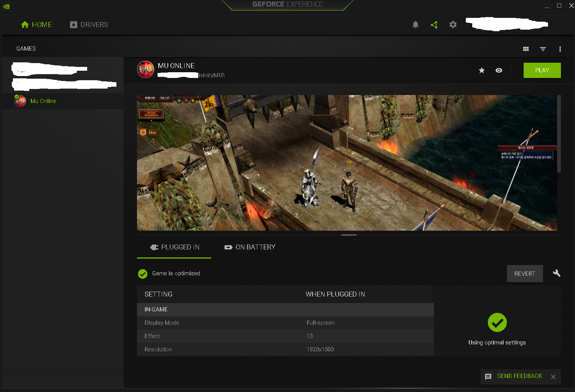Click the Full-screen value
Viewport: 575px width, 392px height.
click(320, 323)
